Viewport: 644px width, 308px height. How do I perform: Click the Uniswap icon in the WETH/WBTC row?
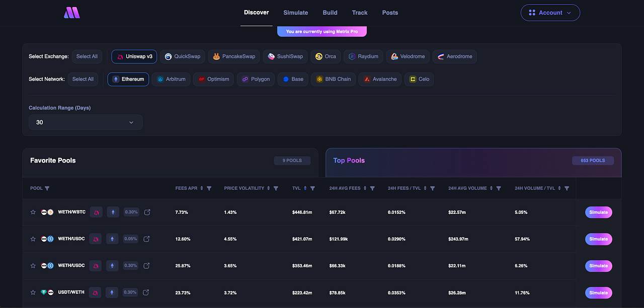[x=96, y=212]
